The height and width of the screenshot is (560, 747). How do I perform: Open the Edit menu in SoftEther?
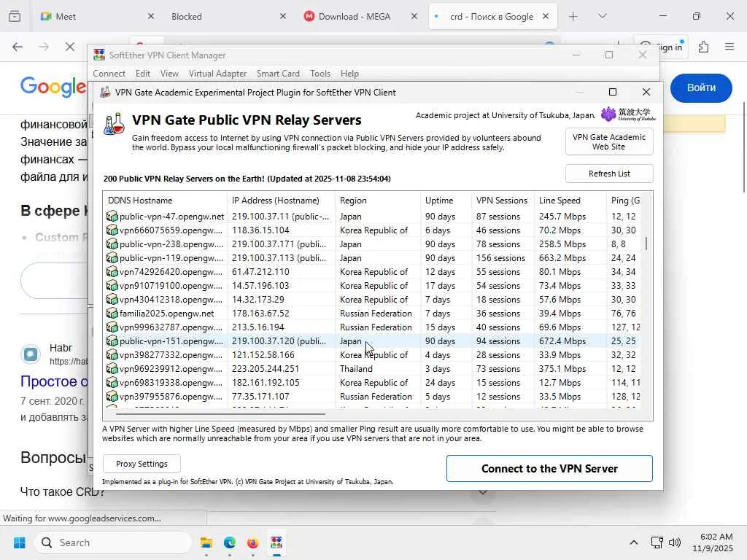[x=142, y=74]
